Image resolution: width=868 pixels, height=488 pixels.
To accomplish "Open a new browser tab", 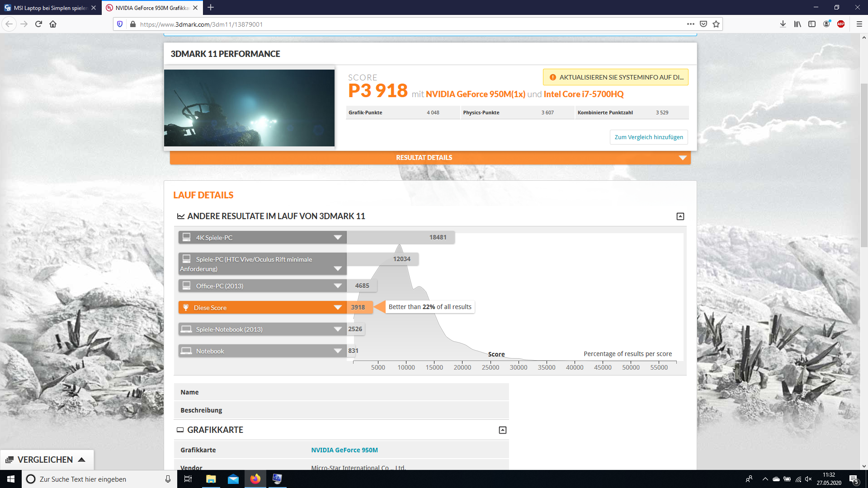I will [x=211, y=8].
